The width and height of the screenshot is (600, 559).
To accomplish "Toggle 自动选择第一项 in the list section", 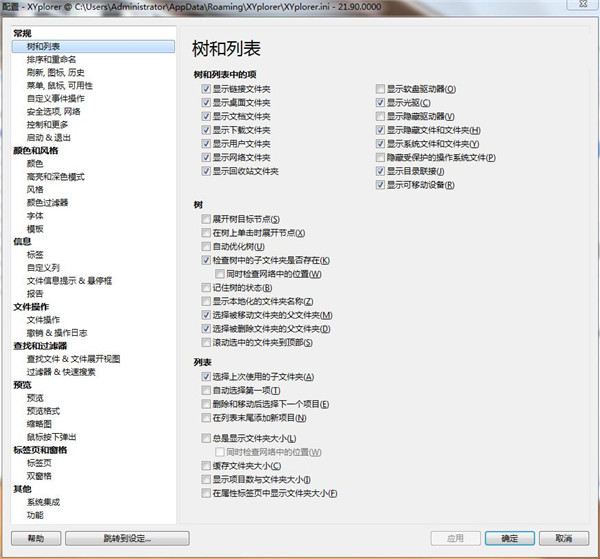I will tap(205, 390).
